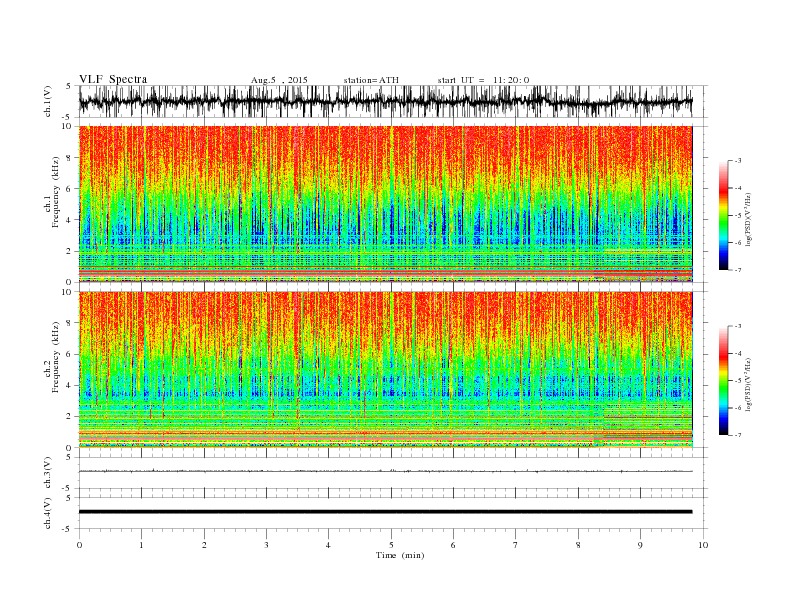Click the '4' tick on the time axis
This screenshot has width=792, height=612.
pyautogui.click(x=328, y=545)
